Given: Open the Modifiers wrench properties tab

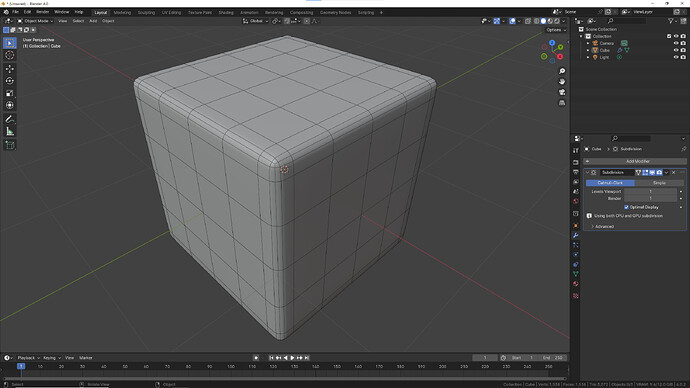Looking at the screenshot, I should tap(576, 235).
